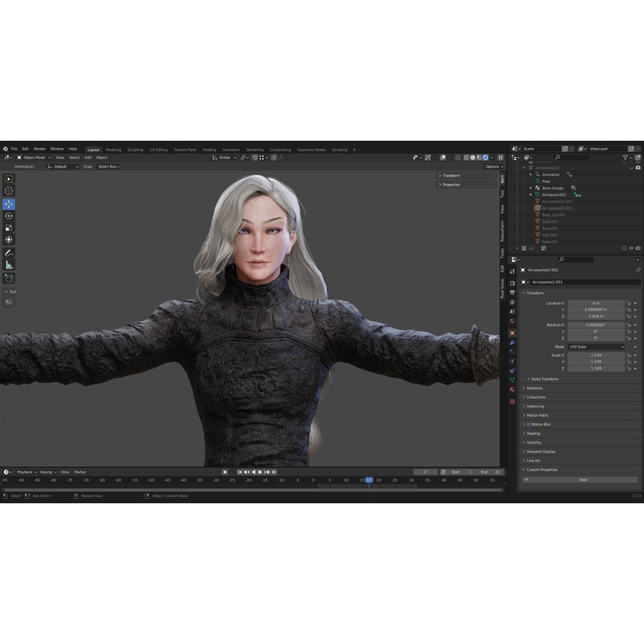Open the Select Box drag dropdown
The width and height of the screenshot is (644, 644).
point(109,167)
